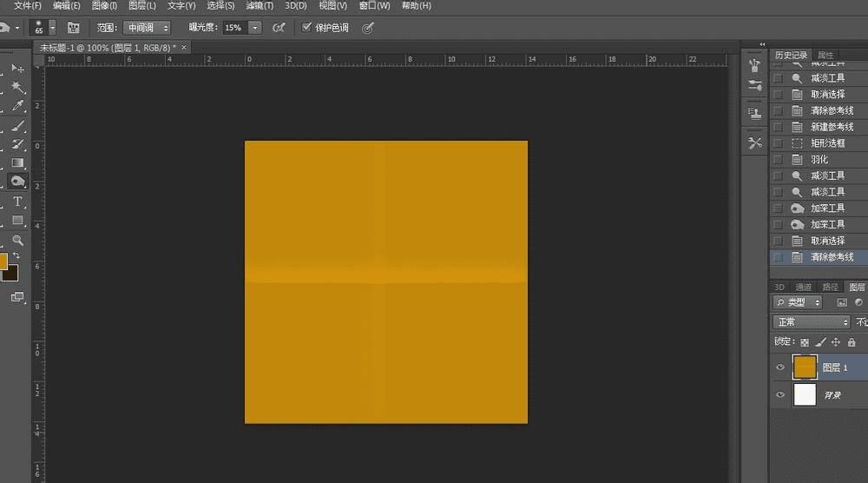
Task: Select the Gradient tool
Action: (x=17, y=163)
